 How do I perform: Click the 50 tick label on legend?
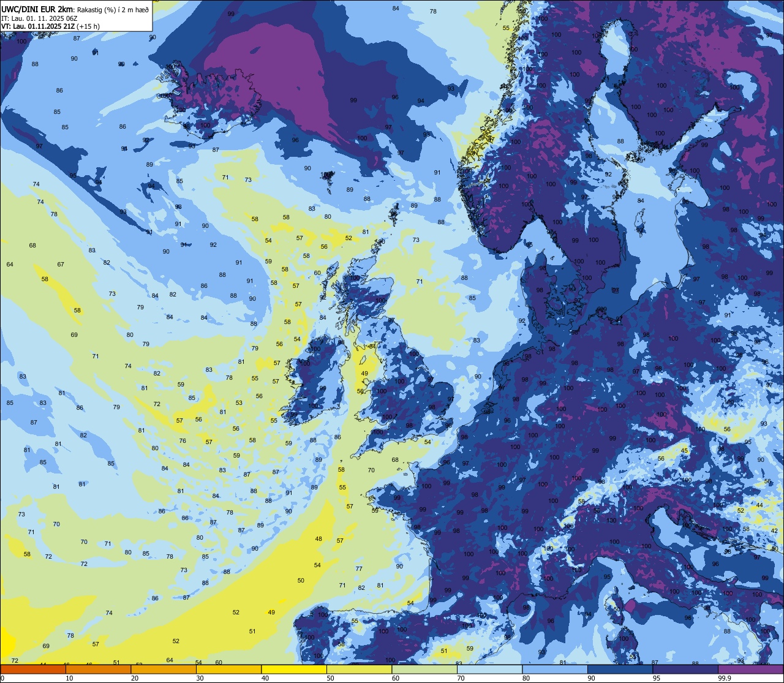coord(330,678)
